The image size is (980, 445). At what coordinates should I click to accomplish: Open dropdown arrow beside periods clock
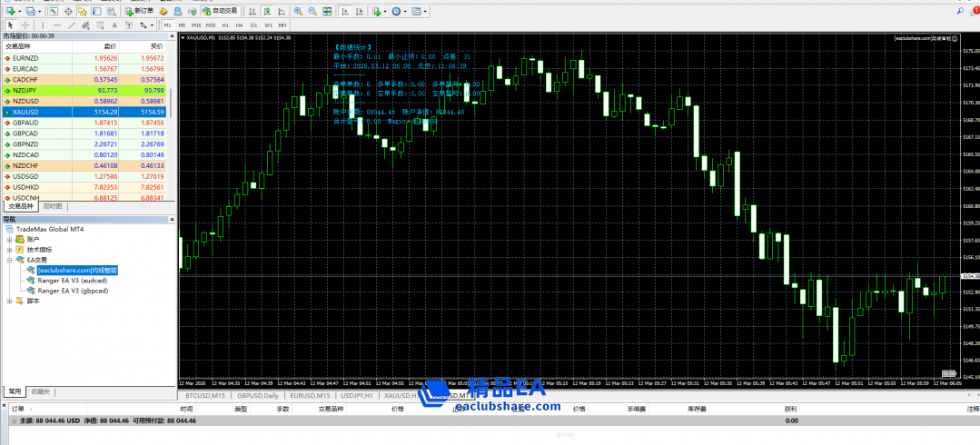coord(405,11)
